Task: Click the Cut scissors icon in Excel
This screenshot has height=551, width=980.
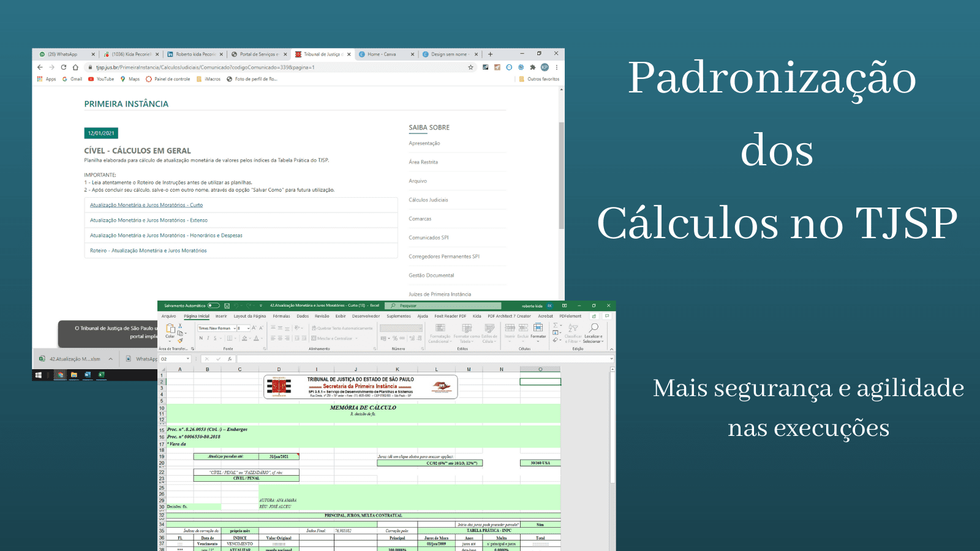Action: (x=180, y=326)
